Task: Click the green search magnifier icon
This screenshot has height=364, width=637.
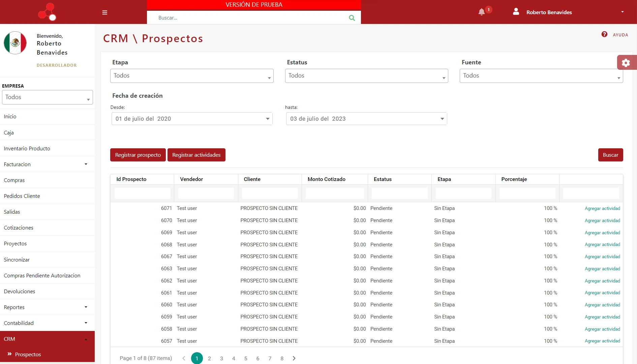Action: [352, 18]
